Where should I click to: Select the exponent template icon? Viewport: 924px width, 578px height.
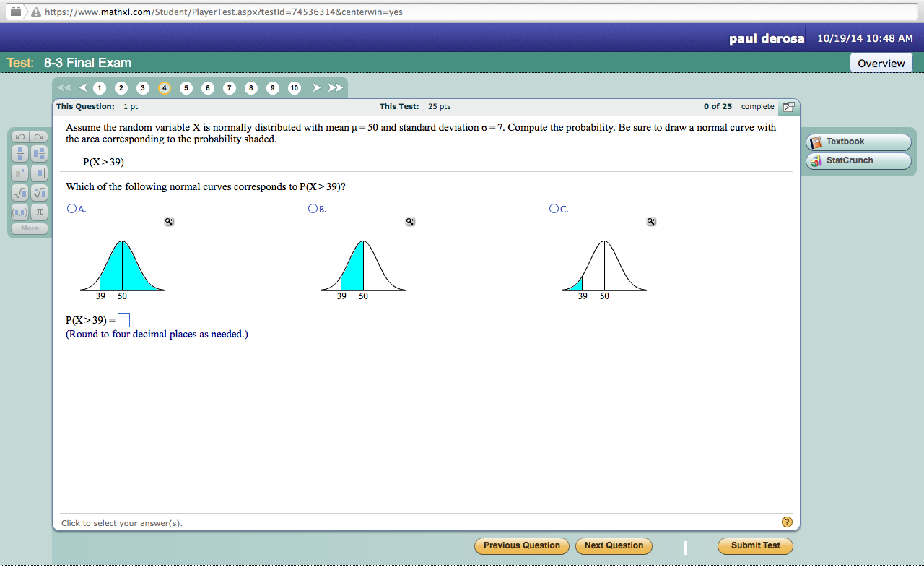pyautogui.click(x=19, y=173)
